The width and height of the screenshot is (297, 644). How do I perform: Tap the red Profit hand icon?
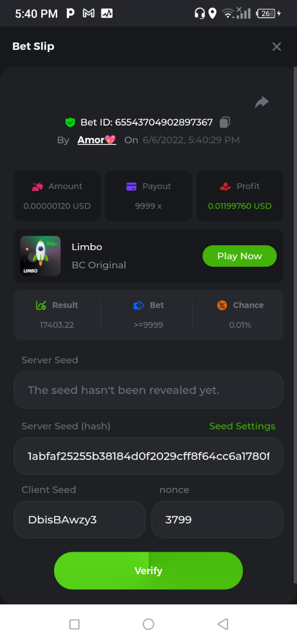point(226,186)
